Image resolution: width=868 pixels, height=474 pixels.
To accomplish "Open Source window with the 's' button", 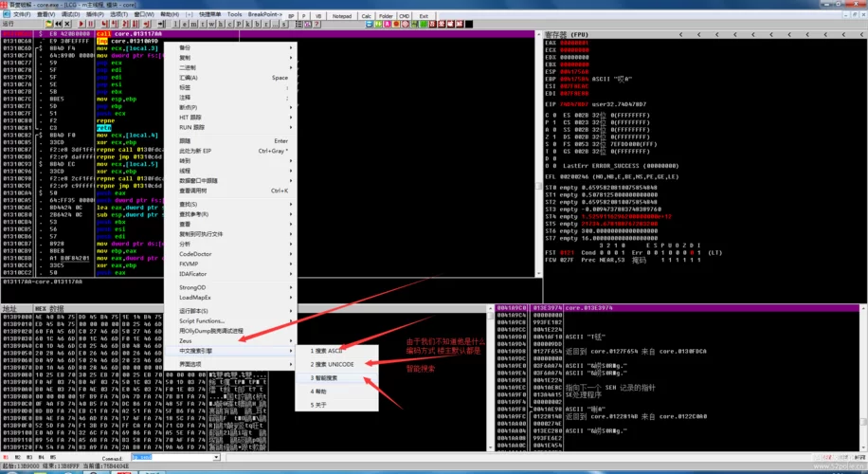I will (284, 24).
